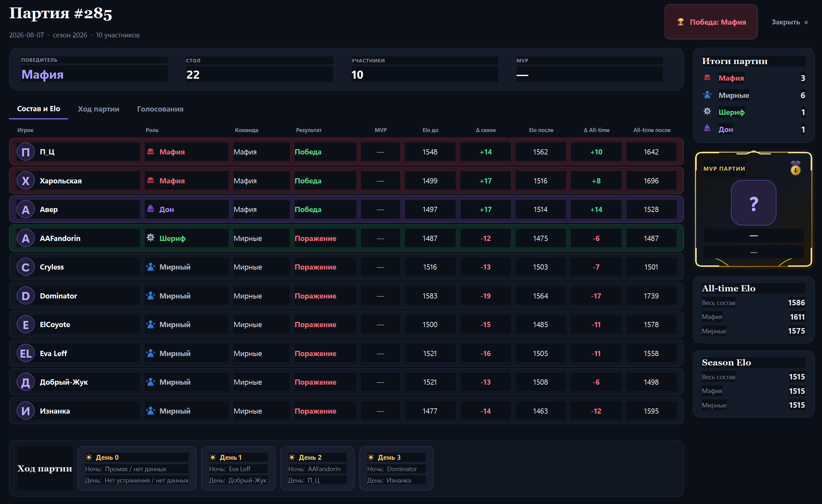Switch to the Ход партии tab
This screenshot has height=504, width=822.
point(99,109)
